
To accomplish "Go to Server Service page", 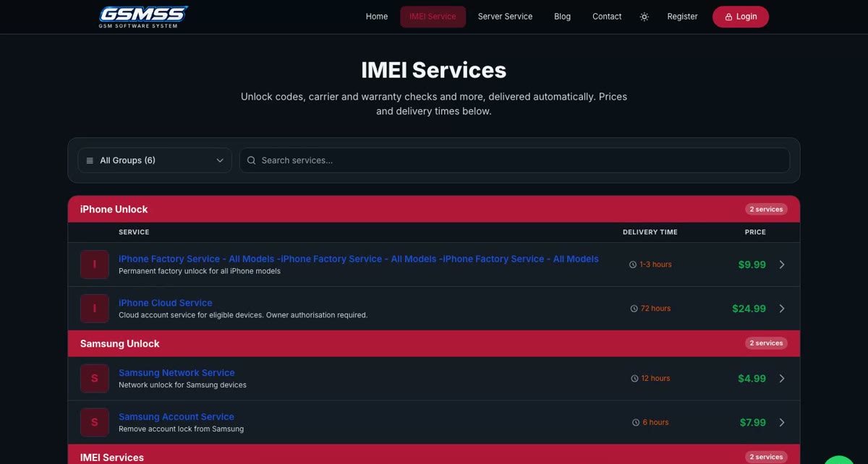I will (x=505, y=17).
